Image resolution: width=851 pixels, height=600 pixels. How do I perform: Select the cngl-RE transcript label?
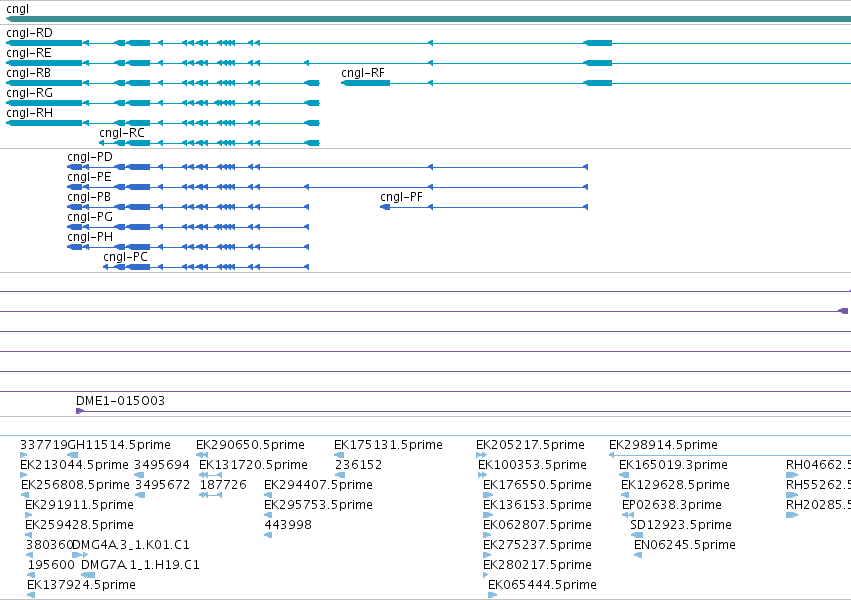[x=29, y=53]
